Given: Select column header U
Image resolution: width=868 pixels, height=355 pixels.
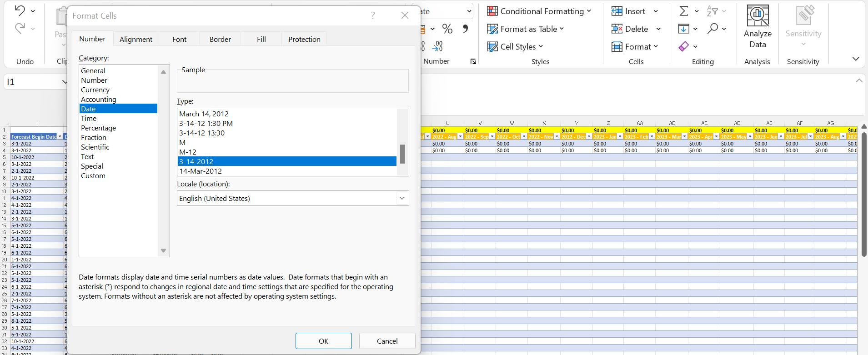Looking at the screenshot, I should 447,123.
